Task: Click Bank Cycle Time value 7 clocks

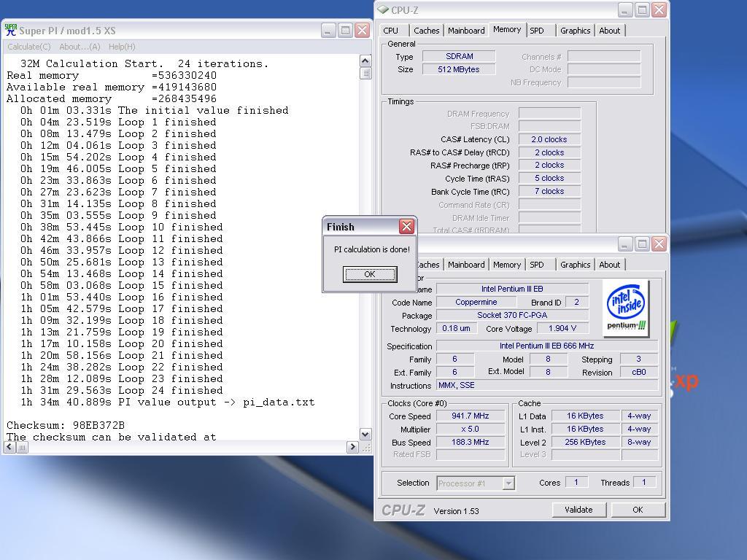Action: (x=549, y=192)
